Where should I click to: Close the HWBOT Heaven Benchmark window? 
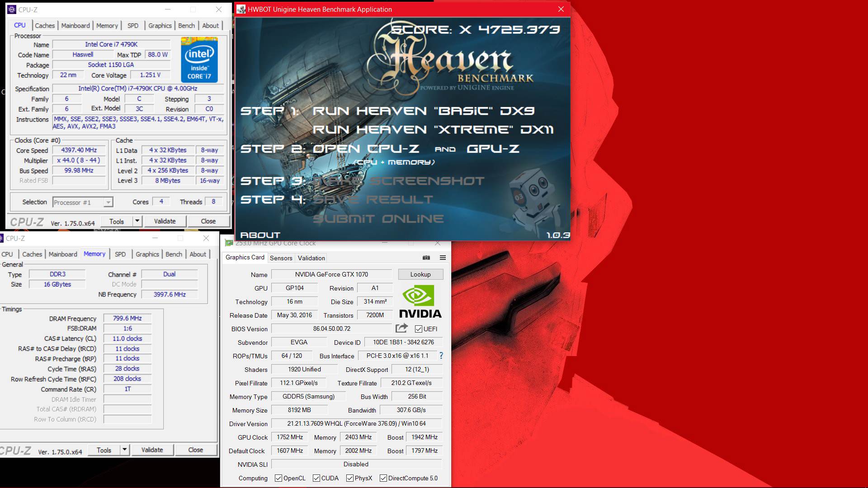tap(561, 9)
